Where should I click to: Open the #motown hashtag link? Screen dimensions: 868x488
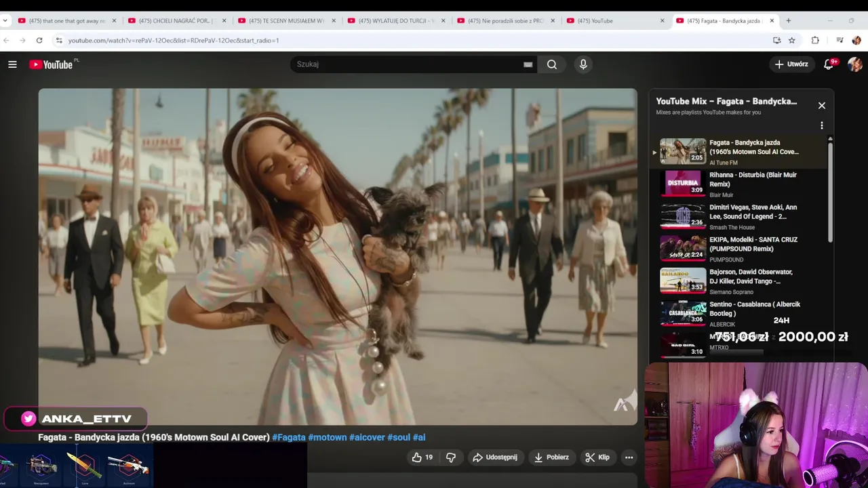coord(328,438)
